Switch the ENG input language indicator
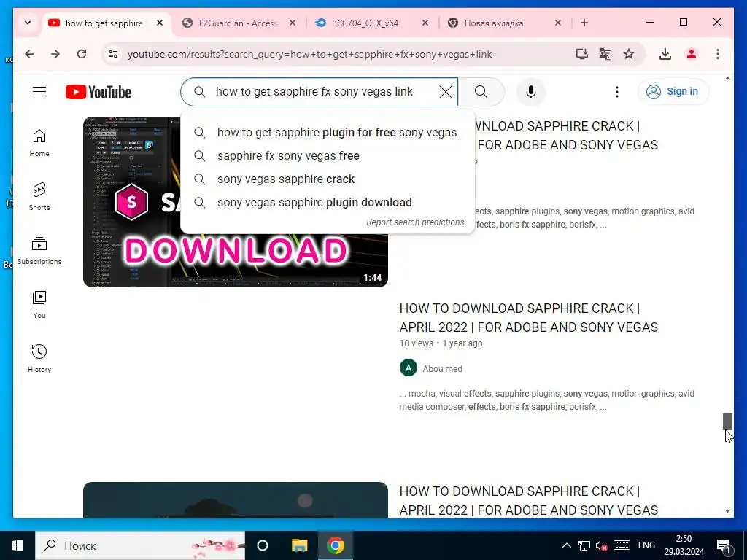 pyautogui.click(x=646, y=545)
